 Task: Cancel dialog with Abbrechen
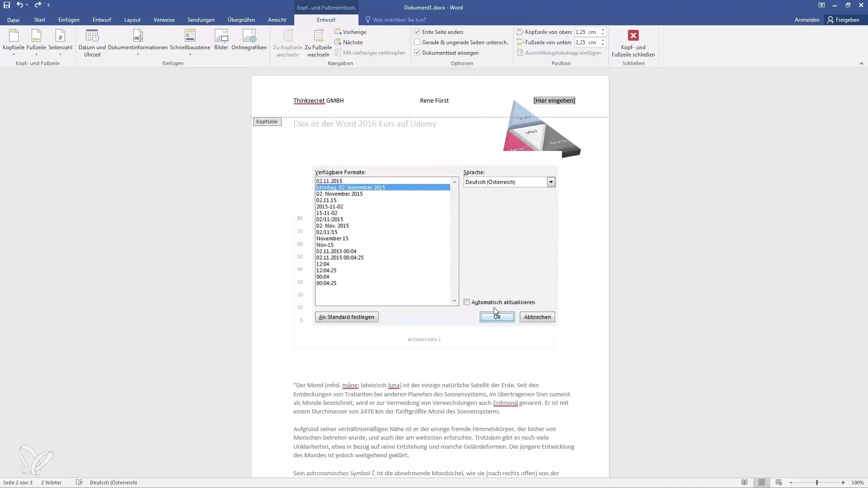pos(537,317)
